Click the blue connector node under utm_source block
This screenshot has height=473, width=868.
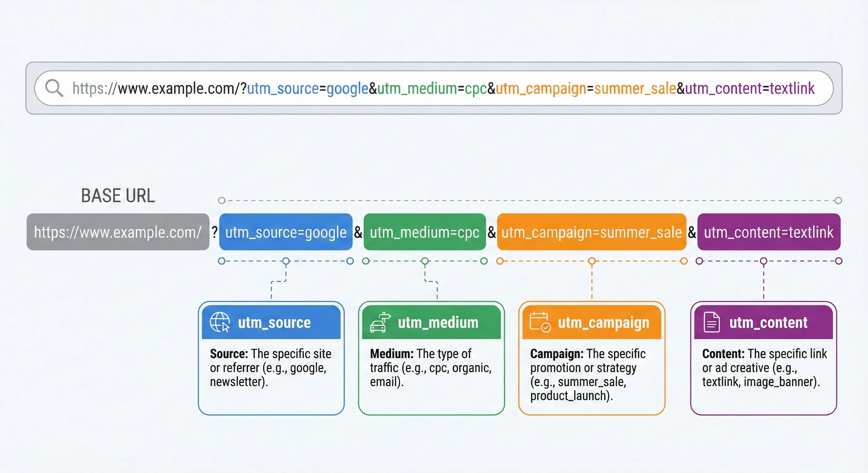(286, 261)
